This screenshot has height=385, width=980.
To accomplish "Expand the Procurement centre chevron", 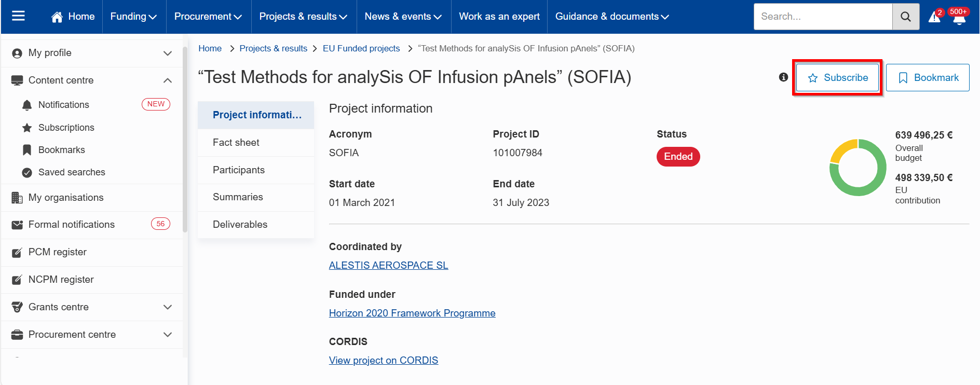I will click(x=168, y=335).
